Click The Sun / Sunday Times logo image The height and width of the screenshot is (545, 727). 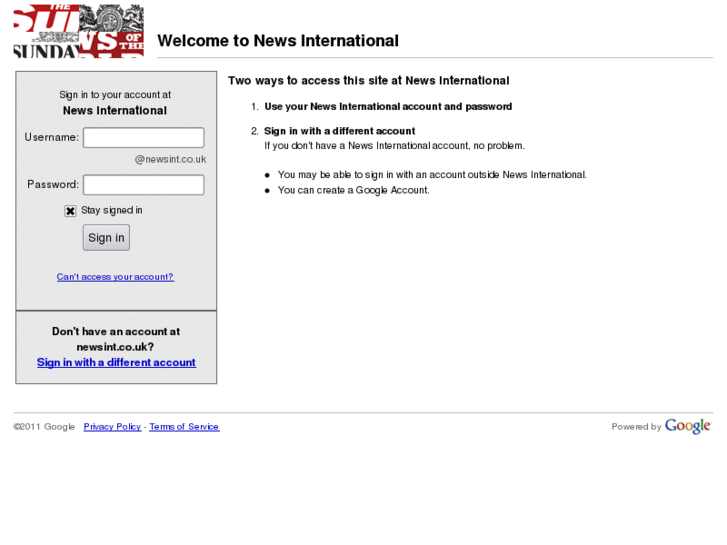click(79, 31)
